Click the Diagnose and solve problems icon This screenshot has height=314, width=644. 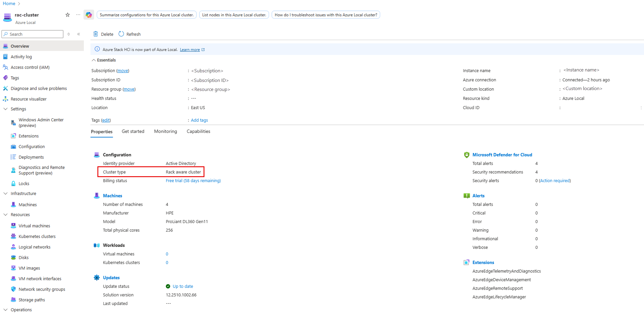5,88
